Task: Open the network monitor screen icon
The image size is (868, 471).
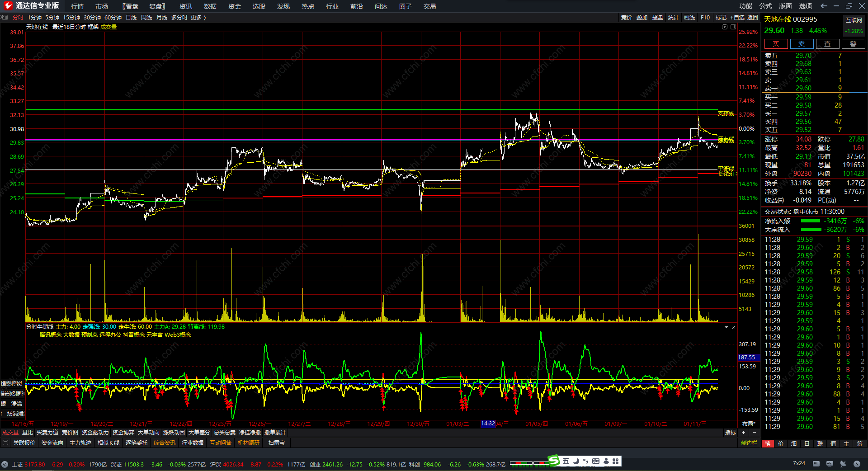Action: click(830, 464)
